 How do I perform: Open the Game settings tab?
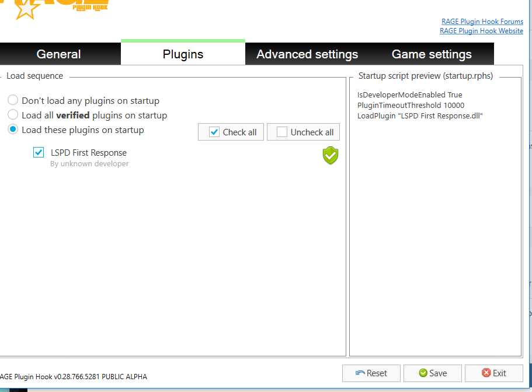point(432,54)
